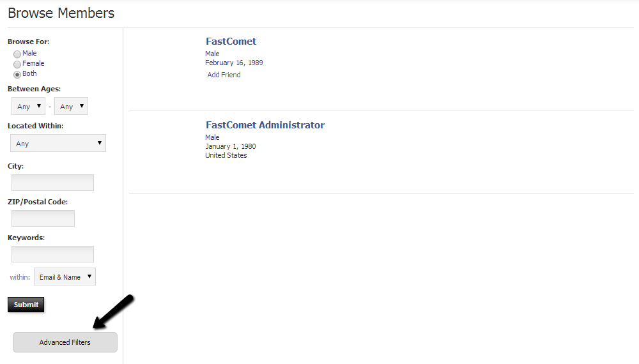Click the Keywords text box
The width and height of the screenshot is (639, 364).
52,254
